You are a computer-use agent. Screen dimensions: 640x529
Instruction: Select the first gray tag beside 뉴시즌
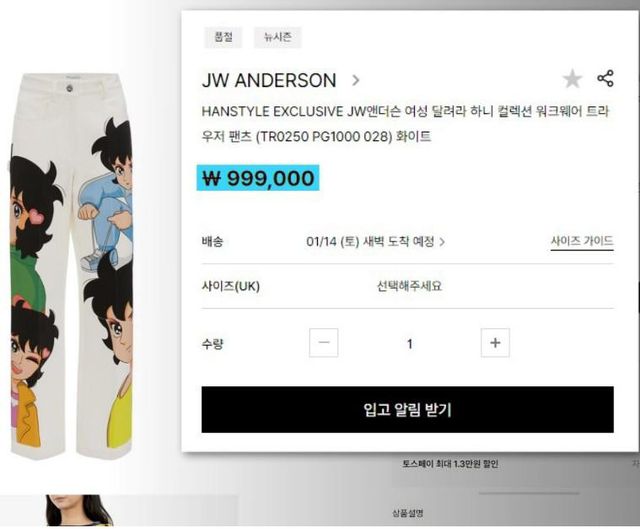pyautogui.click(x=223, y=37)
